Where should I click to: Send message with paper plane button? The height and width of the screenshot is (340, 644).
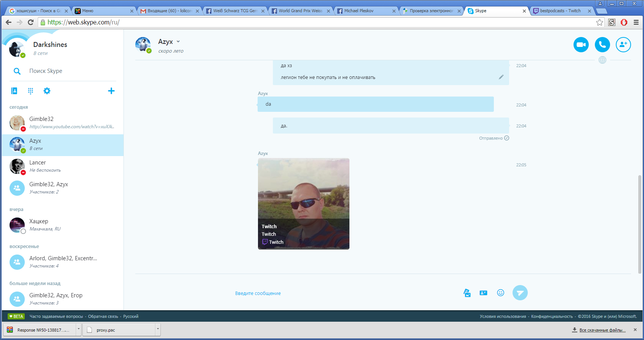click(x=520, y=293)
